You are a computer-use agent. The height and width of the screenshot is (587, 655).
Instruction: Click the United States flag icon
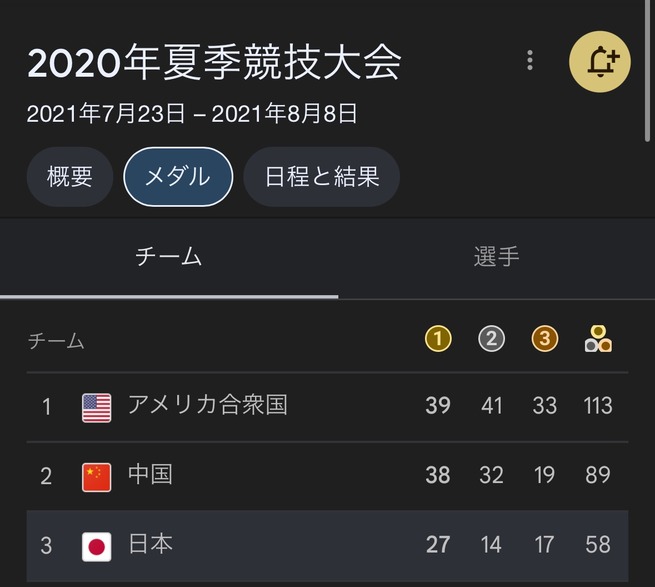[96, 408]
